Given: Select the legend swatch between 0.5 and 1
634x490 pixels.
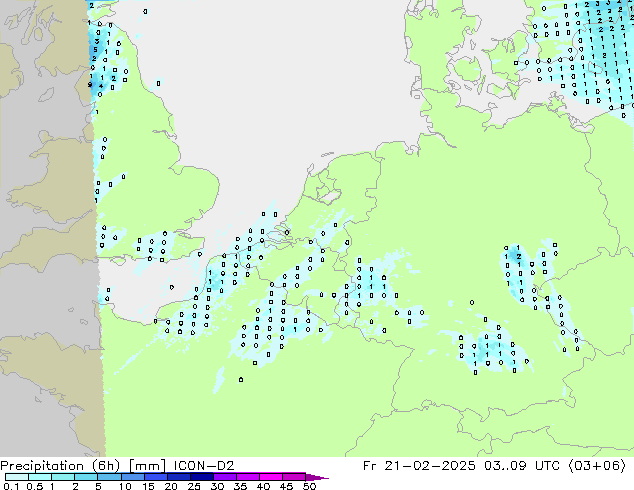Looking at the screenshot, I should [x=40, y=477].
